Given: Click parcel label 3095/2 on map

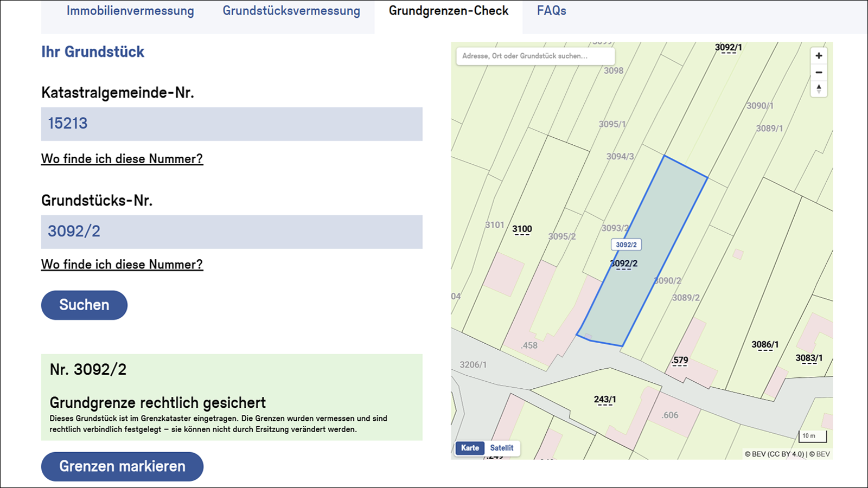Looking at the screenshot, I should click(561, 236).
